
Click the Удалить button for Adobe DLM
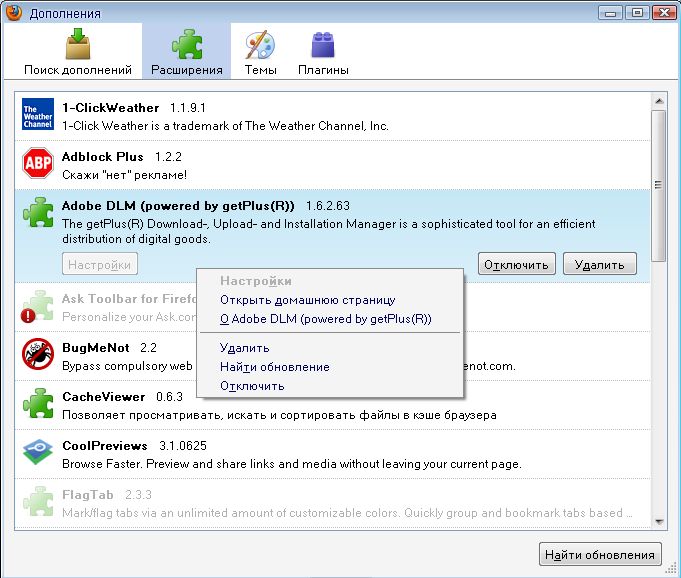point(600,264)
